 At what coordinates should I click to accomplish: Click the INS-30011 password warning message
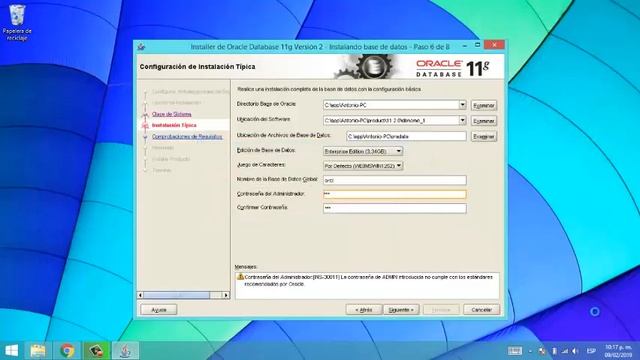pyautogui.click(x=369, y=280)
